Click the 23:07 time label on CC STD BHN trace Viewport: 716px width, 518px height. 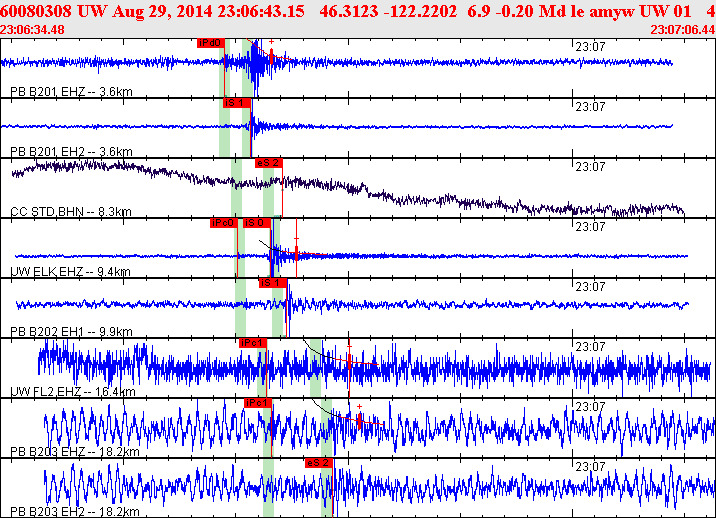coord(590,167)
